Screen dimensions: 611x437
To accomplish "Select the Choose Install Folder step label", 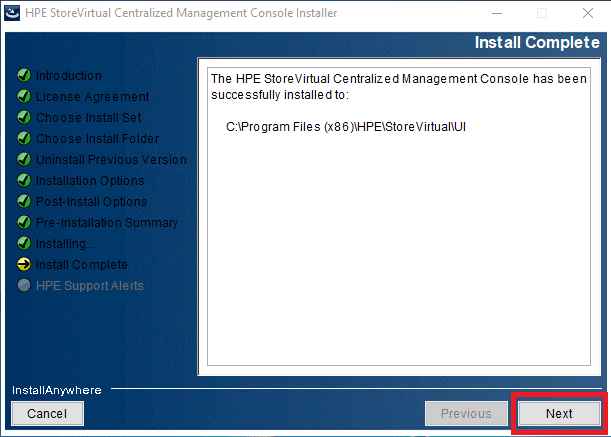I will (x=97, y=139).
